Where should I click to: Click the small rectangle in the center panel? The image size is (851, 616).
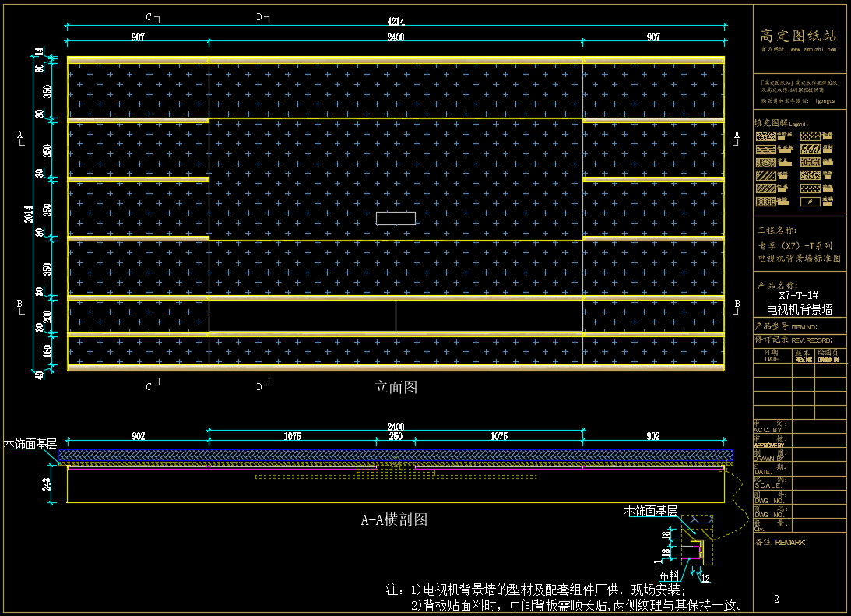(396, 218)
